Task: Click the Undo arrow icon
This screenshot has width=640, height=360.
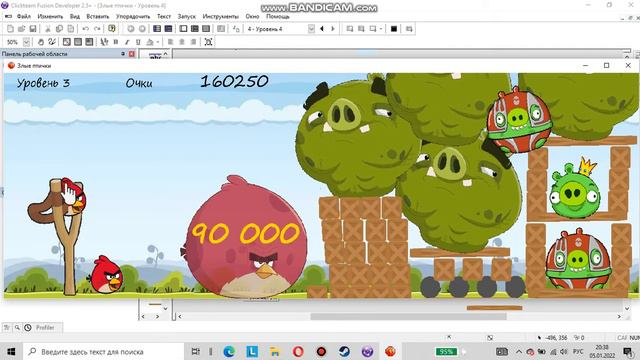Action: click(85, 29)
